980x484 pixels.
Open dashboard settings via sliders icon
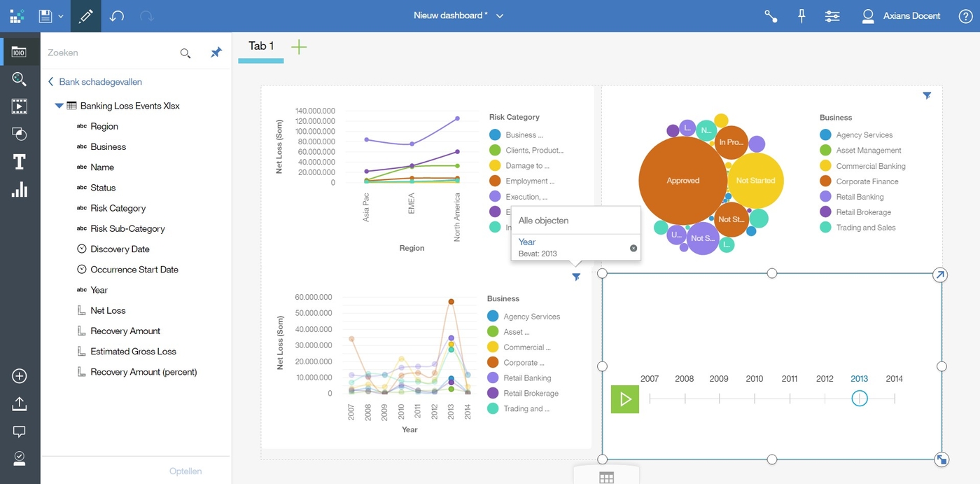pyautogui.click(x=832, y=15)
